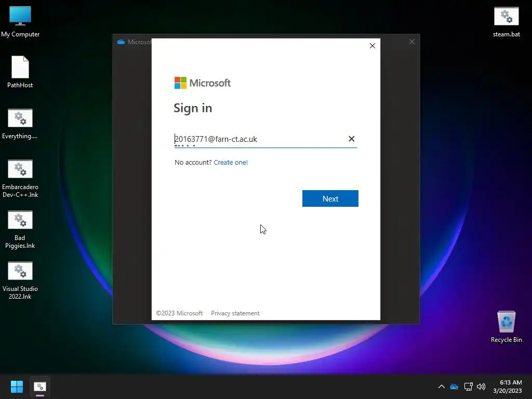532x399 pixels.
Task: Open the Privacy statement link
Action: point(235,313)
